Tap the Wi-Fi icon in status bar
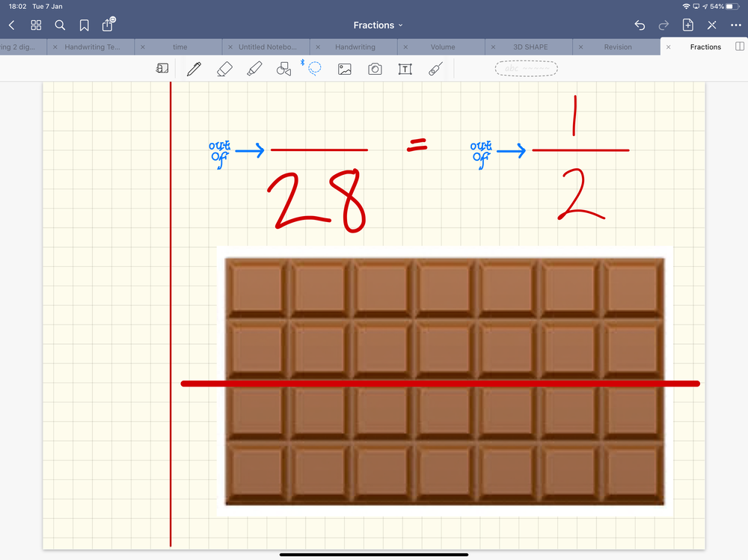This screenshot has height=560, width=748. (687, 6)
